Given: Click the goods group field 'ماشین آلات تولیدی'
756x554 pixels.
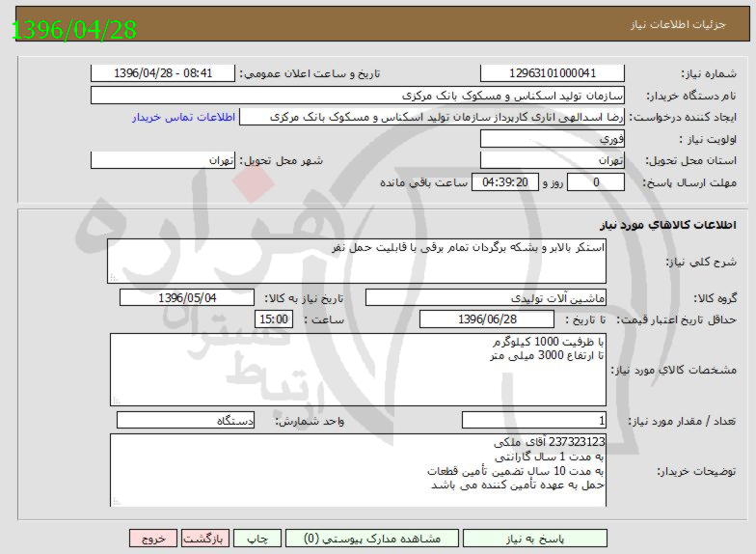Looking at the screenshot, I should 486,298.
